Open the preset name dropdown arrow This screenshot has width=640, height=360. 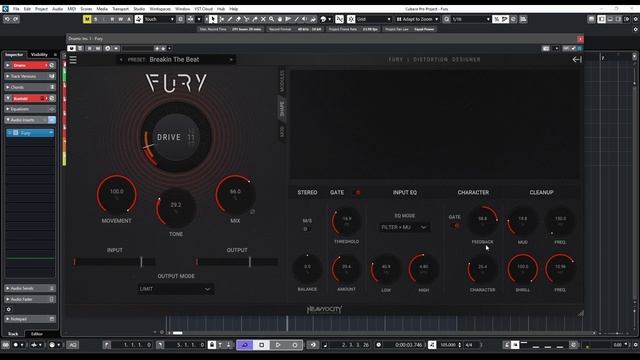[x=231, y=60]
